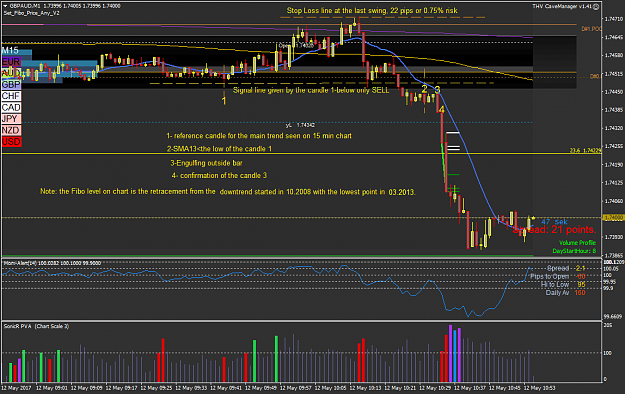Select the 'Signal line given by the candle 1' note

coord(311,90)
